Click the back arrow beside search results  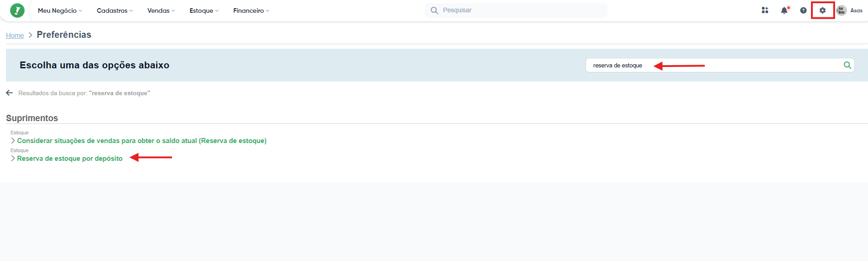[x=10, y=93]
